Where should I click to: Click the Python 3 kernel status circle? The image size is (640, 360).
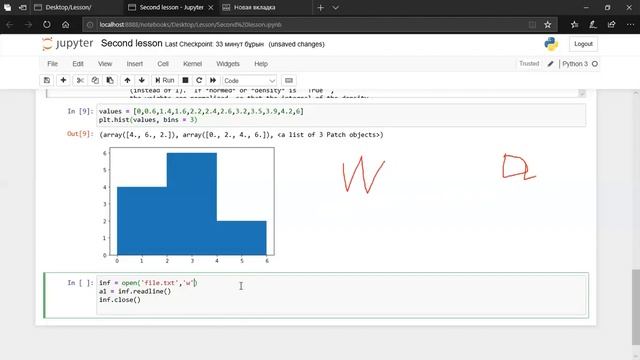coord(595,64)
